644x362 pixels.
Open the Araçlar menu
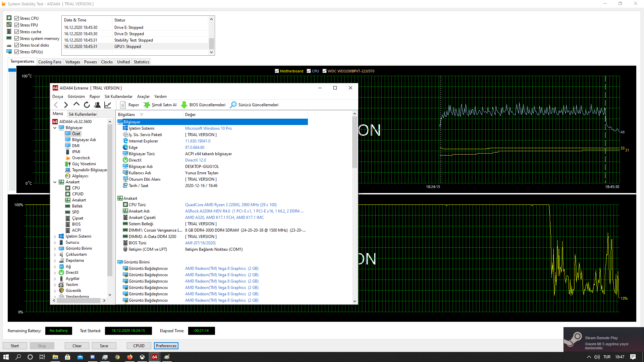point(143,97)
